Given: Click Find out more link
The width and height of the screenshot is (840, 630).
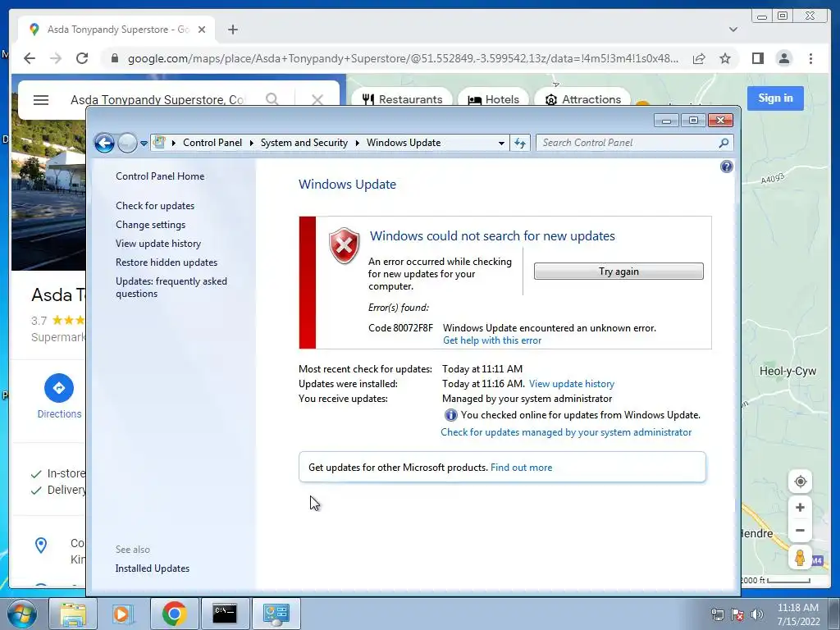Looking at the screenshot, I should coord(521,467).
